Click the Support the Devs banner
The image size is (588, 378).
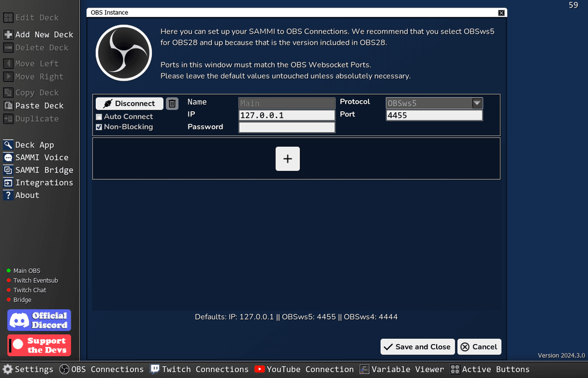39,345
